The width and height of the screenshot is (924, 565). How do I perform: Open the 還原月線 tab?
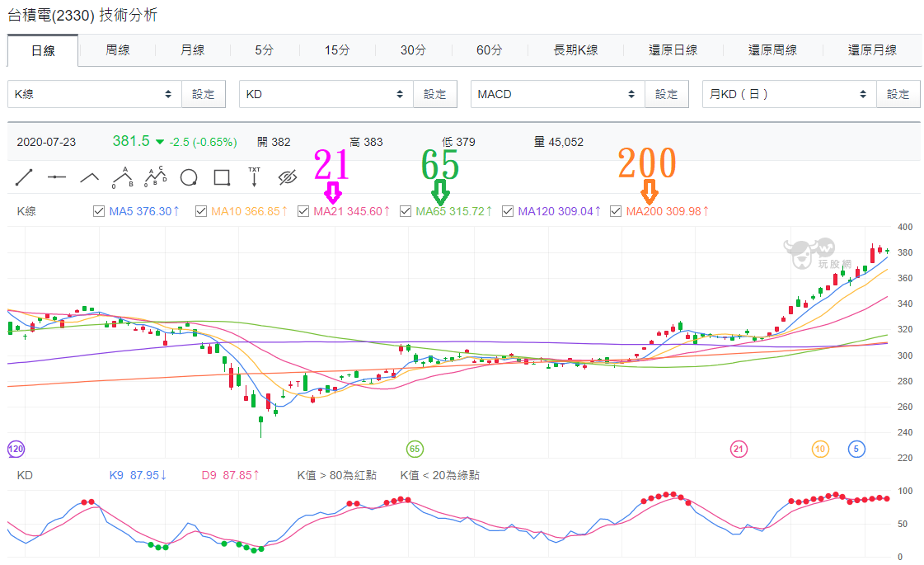tap(872, 50)
